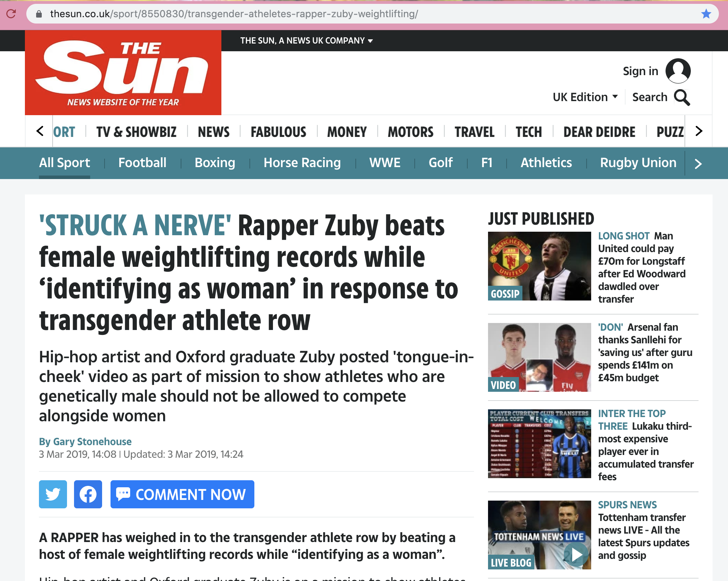This screenshot has width=728, height=581.
Task: Click the Search magnifying glass icon
Action: (682, 97)
